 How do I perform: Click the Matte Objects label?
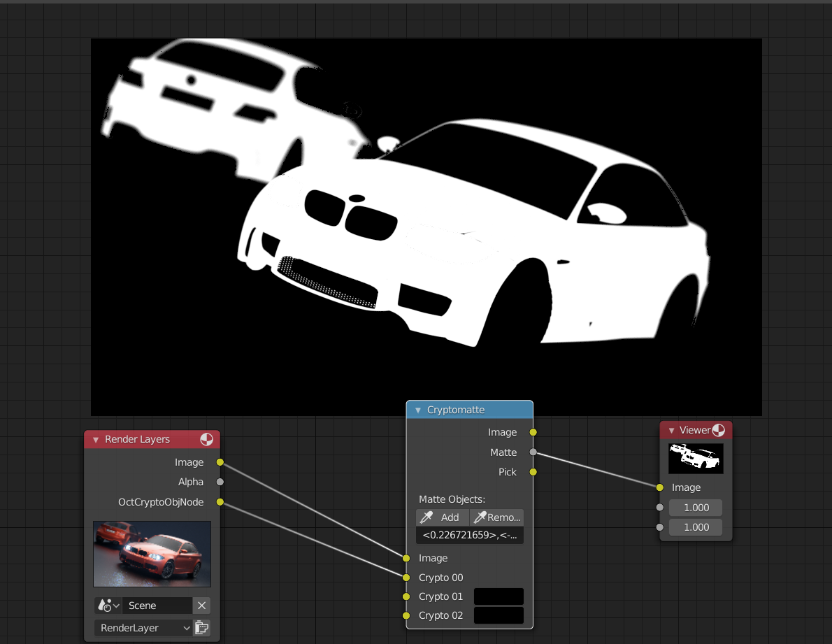coord(452,499)
